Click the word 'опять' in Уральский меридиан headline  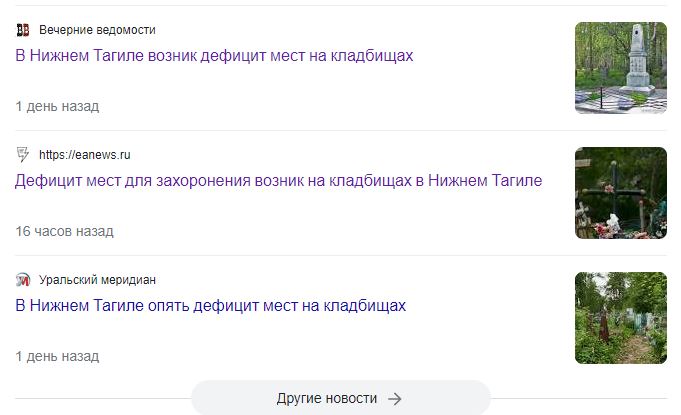(169, 306)
